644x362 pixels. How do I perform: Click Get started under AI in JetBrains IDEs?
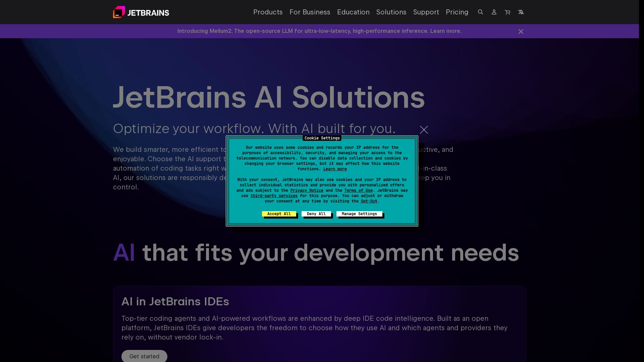coord(144,356)
